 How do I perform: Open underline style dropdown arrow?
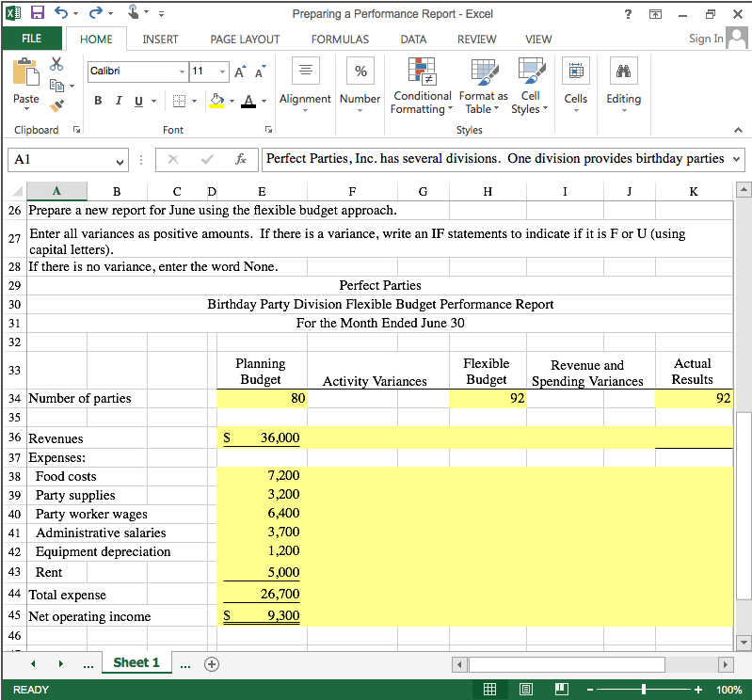pyautogui.click(x=154, y=102)
